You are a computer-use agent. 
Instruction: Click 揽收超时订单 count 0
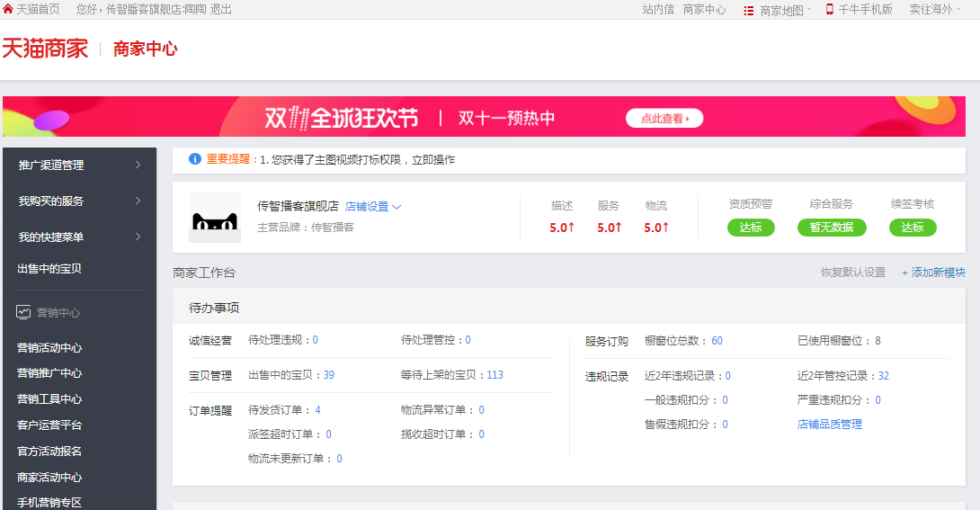click(481, 434)
